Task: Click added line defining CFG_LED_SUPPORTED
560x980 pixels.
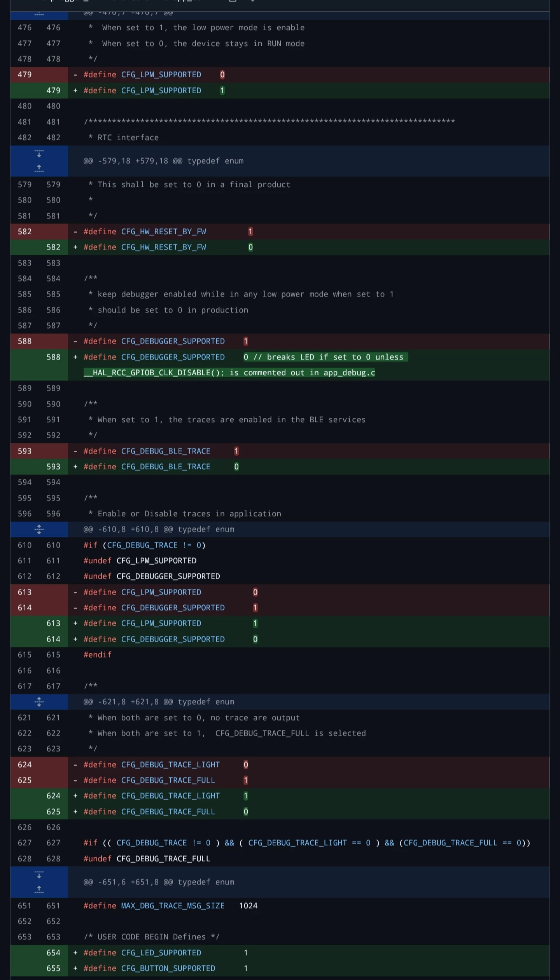Action: pos(309,952)
